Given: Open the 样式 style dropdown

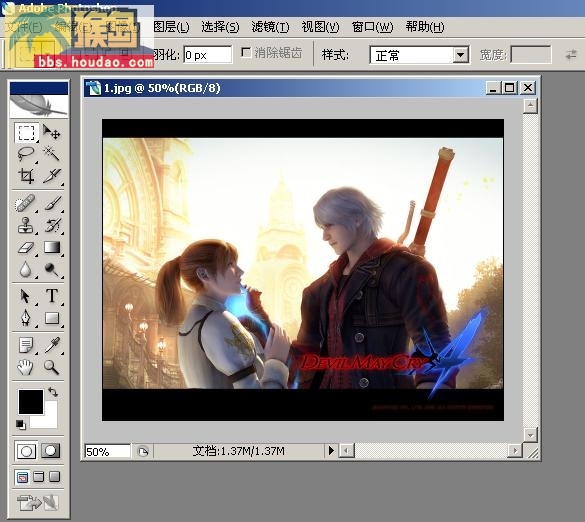Looking at the screenshot, I should 461,55.
